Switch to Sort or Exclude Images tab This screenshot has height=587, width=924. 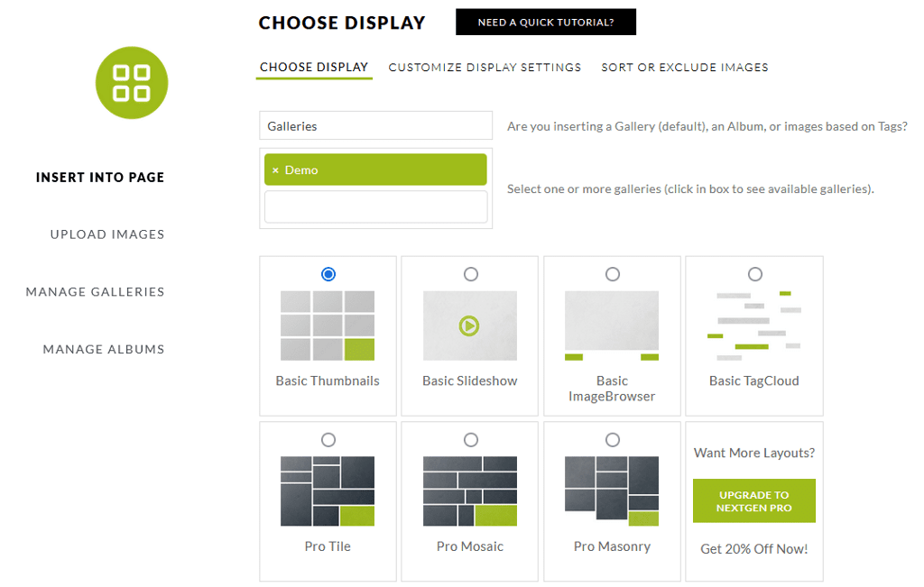click(x=685, y=68)
